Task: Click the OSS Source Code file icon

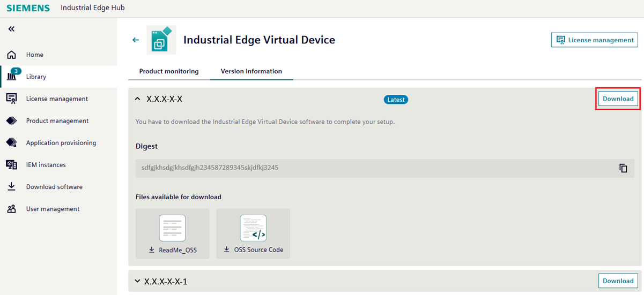Action: click(253, 228)
